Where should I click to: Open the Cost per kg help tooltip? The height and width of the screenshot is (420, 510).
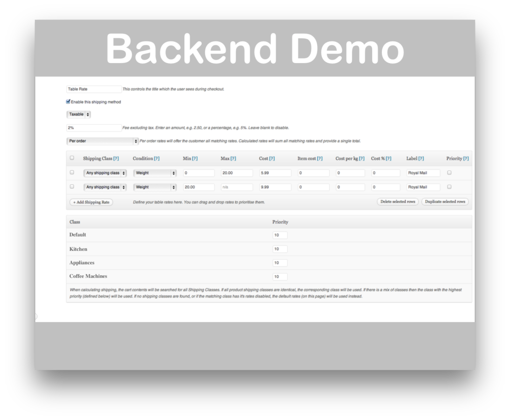tap(362, 158)
